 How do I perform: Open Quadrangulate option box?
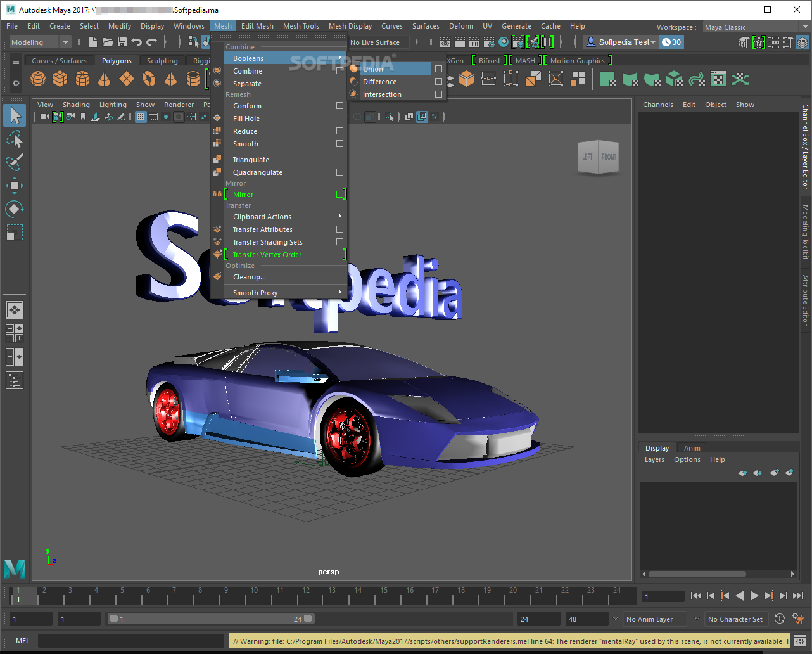pos(339,172)
